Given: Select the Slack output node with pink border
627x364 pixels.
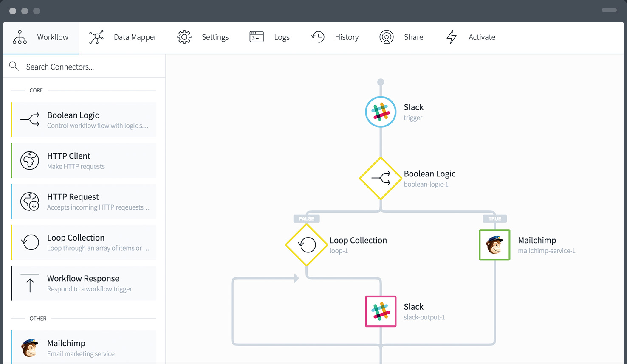Looking at the screenshot, I should [x=381, y=311].
